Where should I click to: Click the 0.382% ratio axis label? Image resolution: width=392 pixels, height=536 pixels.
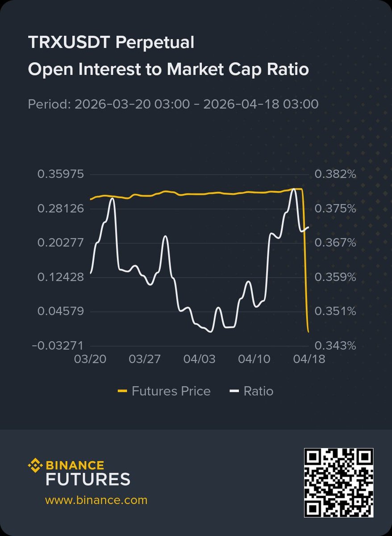click(335, 174)
